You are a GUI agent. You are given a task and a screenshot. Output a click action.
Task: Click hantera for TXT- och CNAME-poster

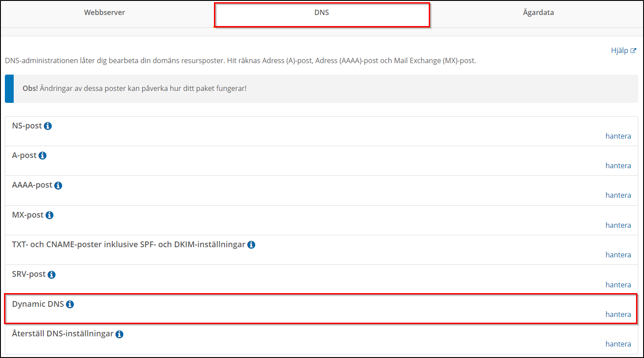(618, 255)
